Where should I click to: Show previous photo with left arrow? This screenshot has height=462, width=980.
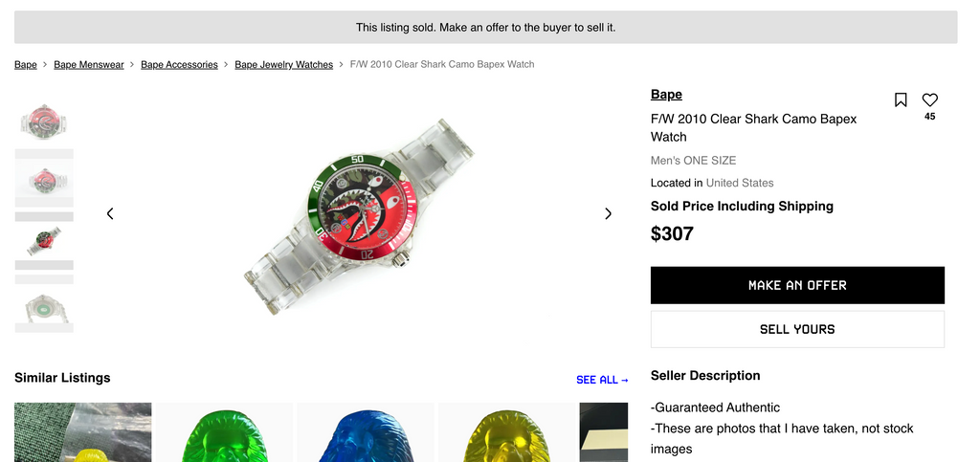pyautogui.click(x=110, y=213)
